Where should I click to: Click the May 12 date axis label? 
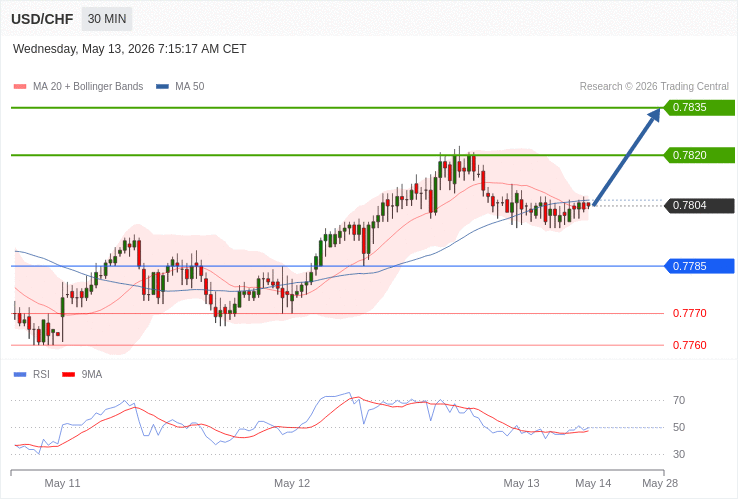point(292,483)
